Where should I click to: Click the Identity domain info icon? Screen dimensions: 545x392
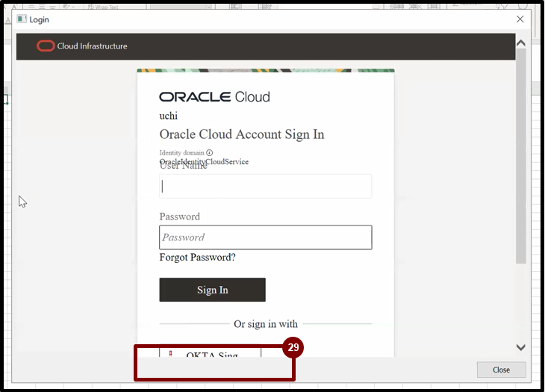209,153
